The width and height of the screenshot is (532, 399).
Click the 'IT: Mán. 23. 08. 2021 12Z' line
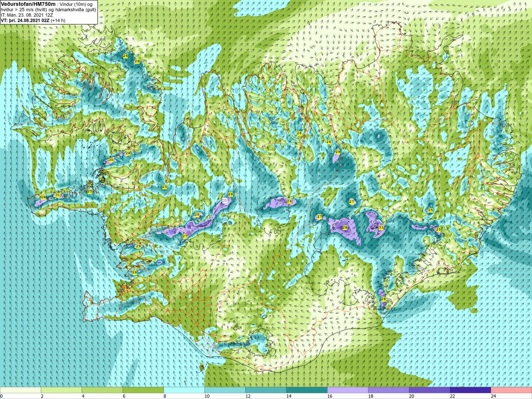27,15
